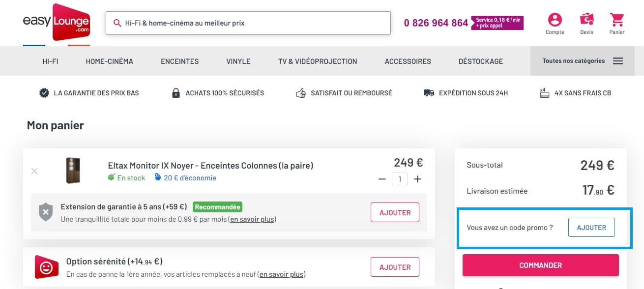
Task: Click the padlock icon beside Achats 100% sécurisés
Action: click(176, 92)
